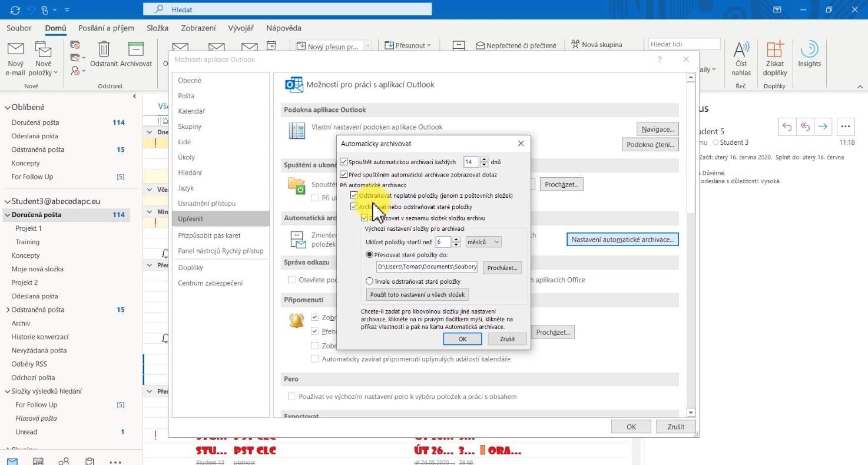Collapse the Student3@abecedapc.eu account tree
Image resolution: width=868 pixels, height=465 pixels.
8,201
